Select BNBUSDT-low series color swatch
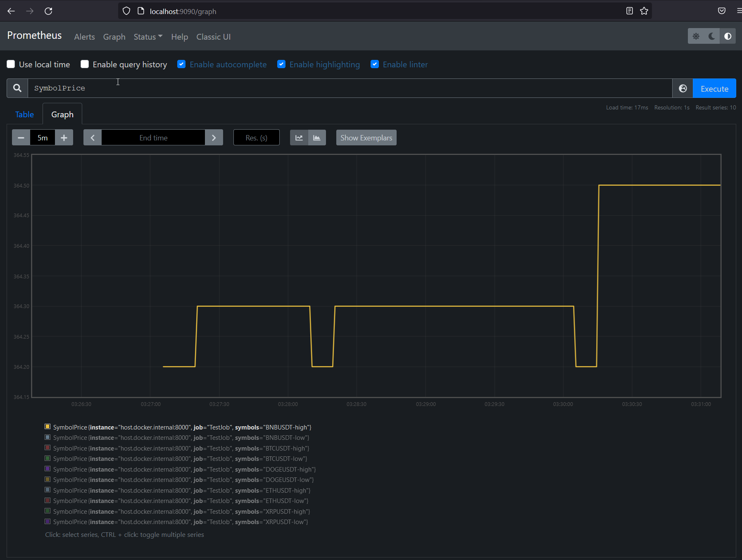742x560 pixels. (48, 437)
